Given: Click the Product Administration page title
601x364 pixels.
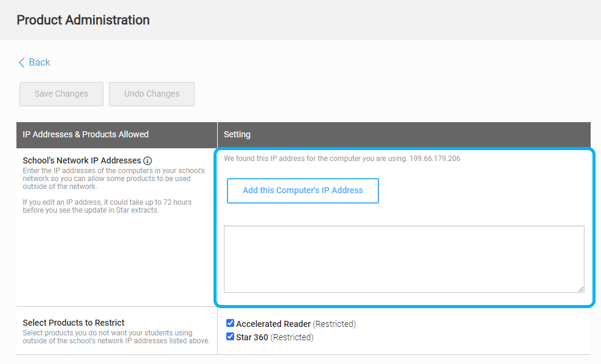Looking at the screenshot, I should click(x=83, y=20).
